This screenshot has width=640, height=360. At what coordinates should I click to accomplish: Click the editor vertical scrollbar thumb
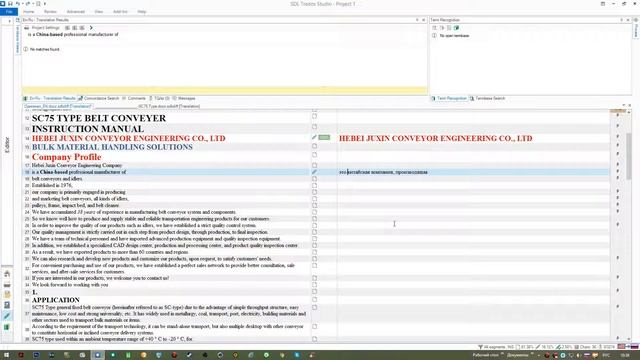pos(629,155)
